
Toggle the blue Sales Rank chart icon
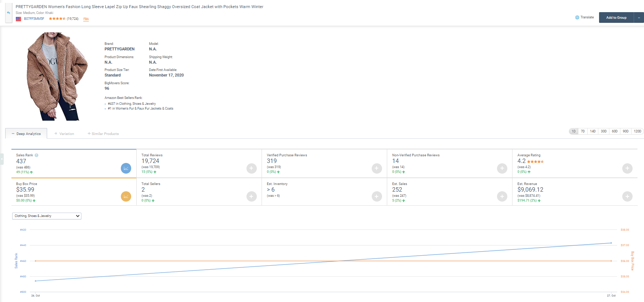[126, 168]
